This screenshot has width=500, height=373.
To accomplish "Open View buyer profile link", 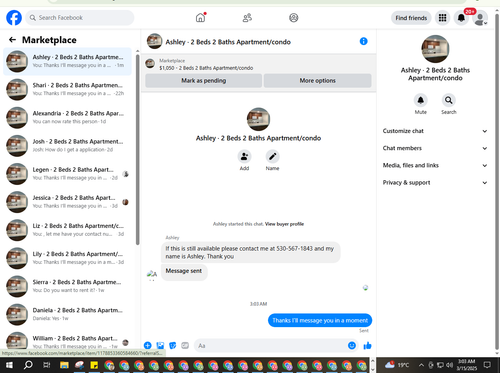I will click(x=284, y=224).
